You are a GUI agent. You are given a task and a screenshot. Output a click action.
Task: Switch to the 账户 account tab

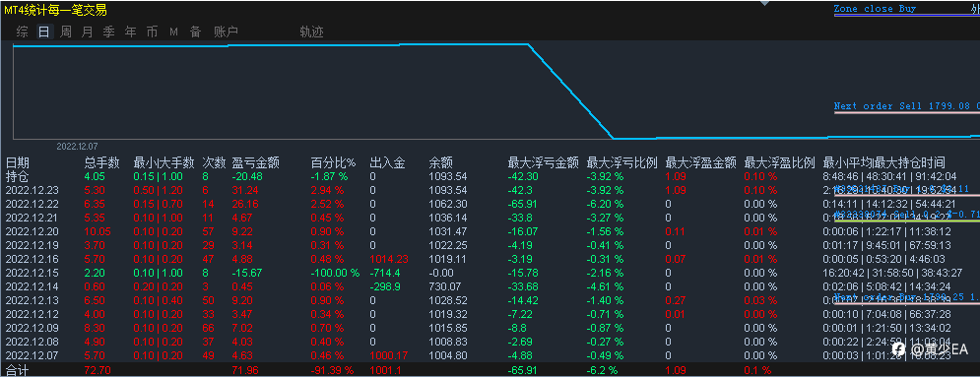point(226,31)
